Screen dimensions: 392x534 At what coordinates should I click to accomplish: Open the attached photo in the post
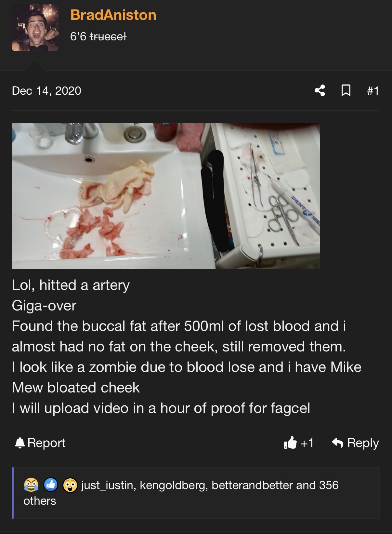click(x=166, y=196)
